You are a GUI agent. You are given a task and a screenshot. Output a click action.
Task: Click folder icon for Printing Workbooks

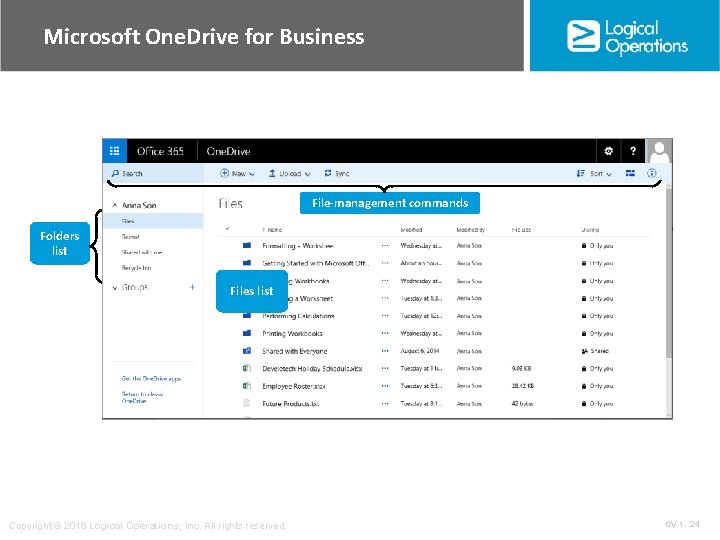coord(247,333)
